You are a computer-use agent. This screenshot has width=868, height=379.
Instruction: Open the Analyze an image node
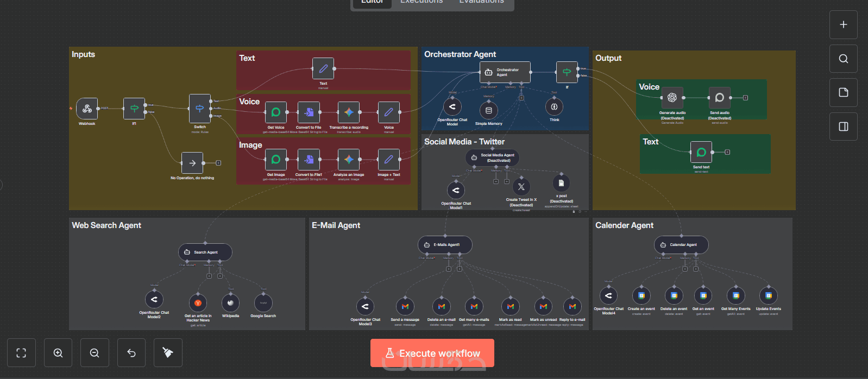[349, 160]
